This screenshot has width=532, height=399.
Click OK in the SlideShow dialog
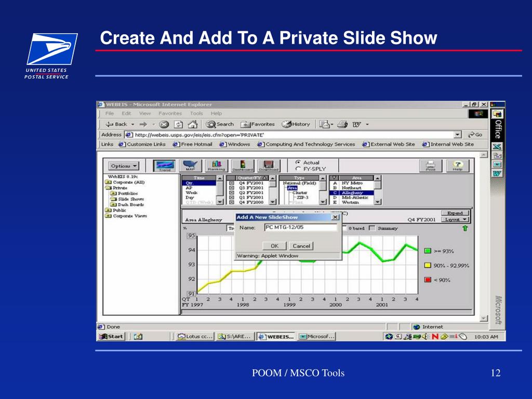(x=274, y=246)
